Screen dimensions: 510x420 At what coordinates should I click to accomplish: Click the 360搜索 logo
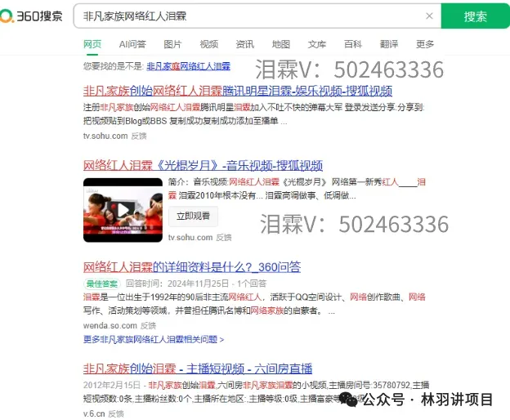coord(31,16)
